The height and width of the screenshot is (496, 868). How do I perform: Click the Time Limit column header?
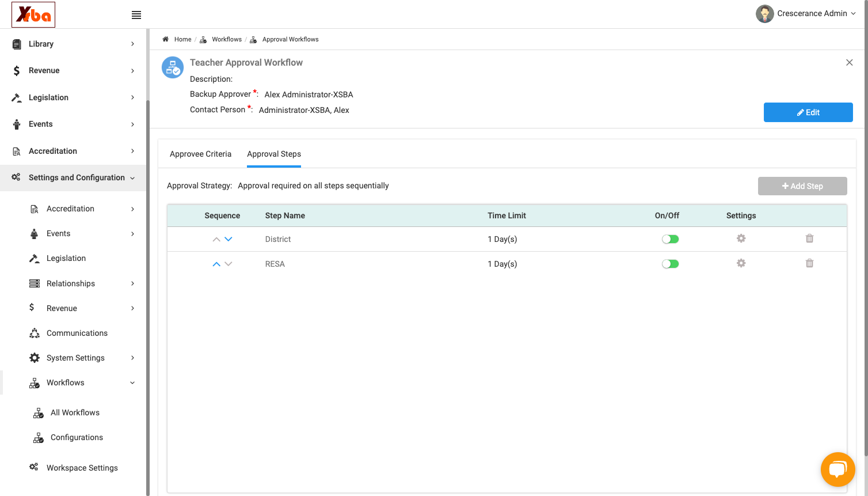tap(507, 215)
